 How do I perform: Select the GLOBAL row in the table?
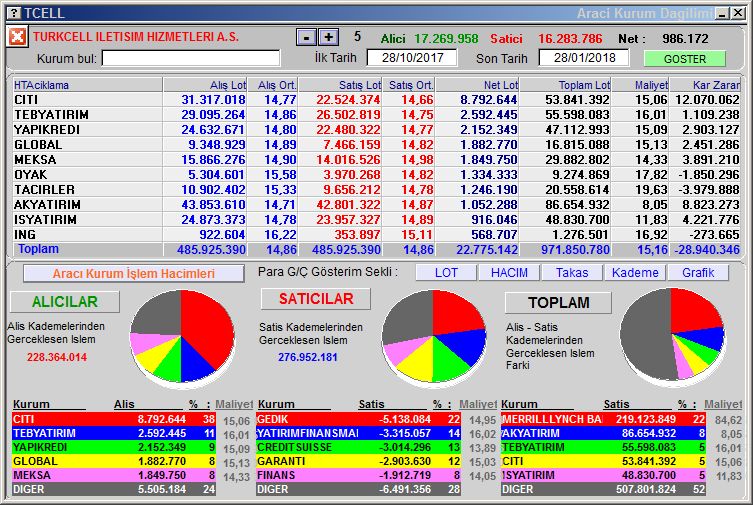[x=376, y=144]
